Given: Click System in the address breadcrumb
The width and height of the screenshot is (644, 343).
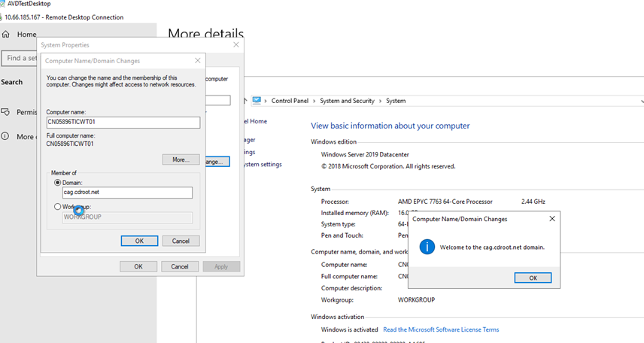Looking at the screenshot, I should pos(396,101).
